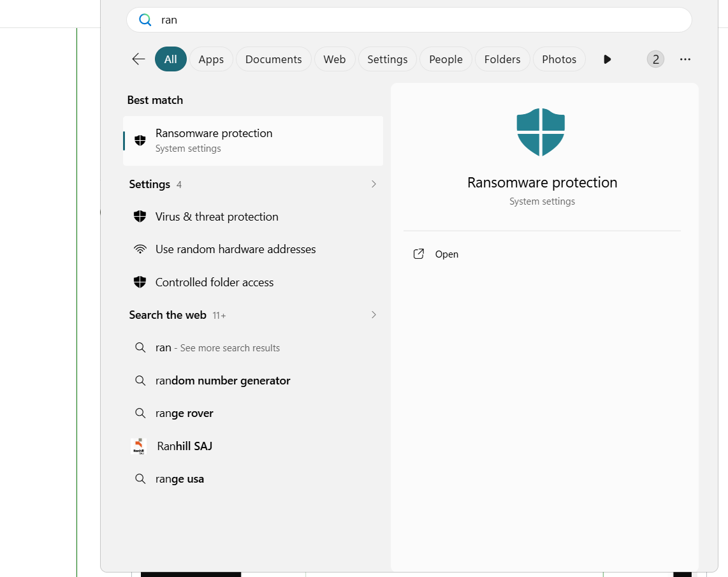728x577 pixels.
Task: Click magnifier icon beside range usa
Action: click(x=140, y=479)
